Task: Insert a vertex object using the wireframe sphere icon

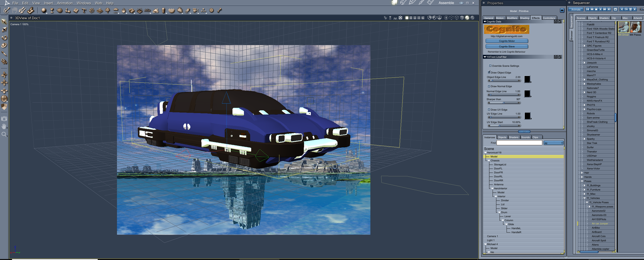Action: [60, 10]
